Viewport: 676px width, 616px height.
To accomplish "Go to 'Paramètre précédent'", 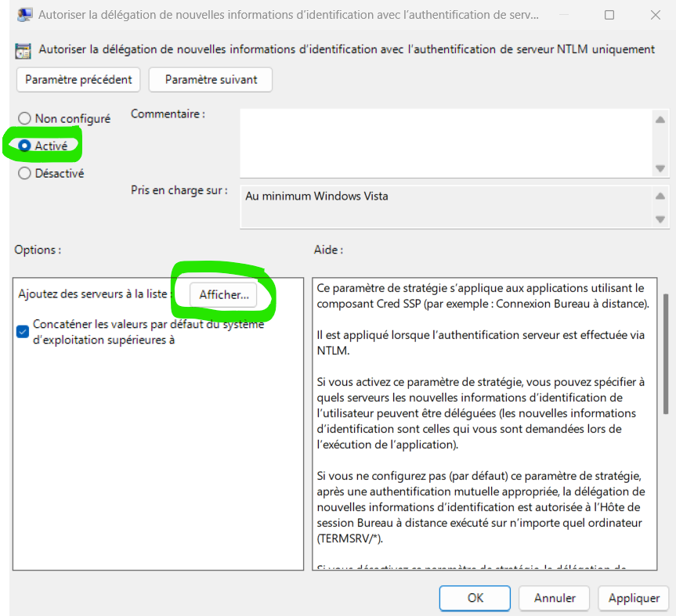I will tap(78, 80).
